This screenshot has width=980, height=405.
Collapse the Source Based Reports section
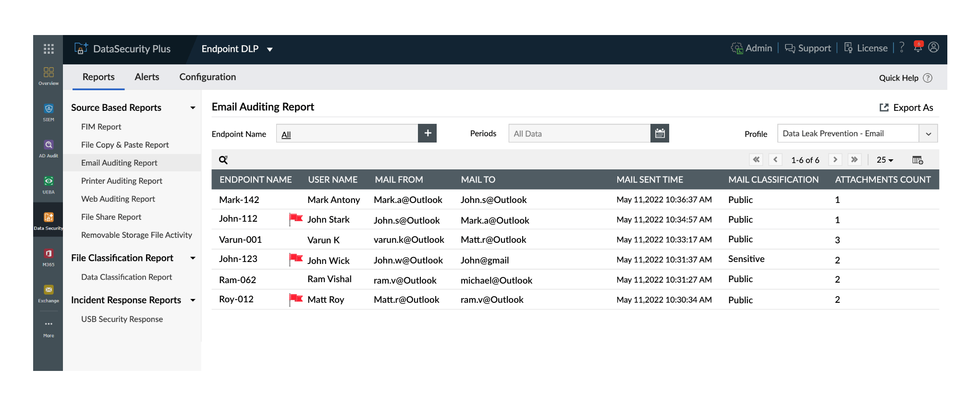pos(193,107)
